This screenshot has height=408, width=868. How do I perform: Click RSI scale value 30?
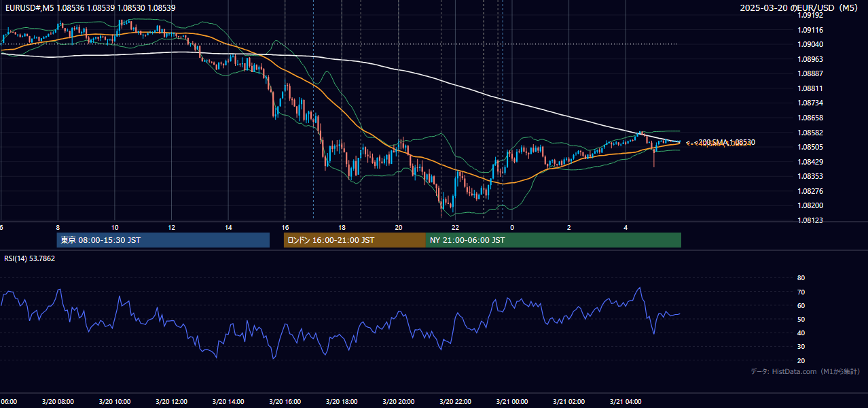(801, 346)
